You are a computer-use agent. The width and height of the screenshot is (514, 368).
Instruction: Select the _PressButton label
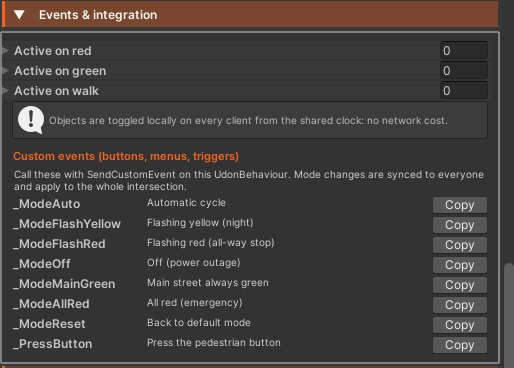pyautogui.click(x=53, y=344)
